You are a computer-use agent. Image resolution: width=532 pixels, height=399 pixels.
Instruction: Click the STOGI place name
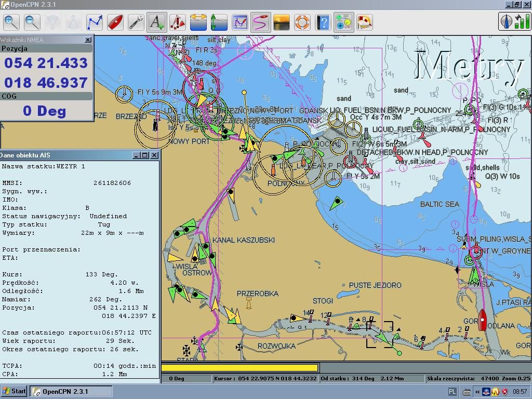[x=323, y=301]
